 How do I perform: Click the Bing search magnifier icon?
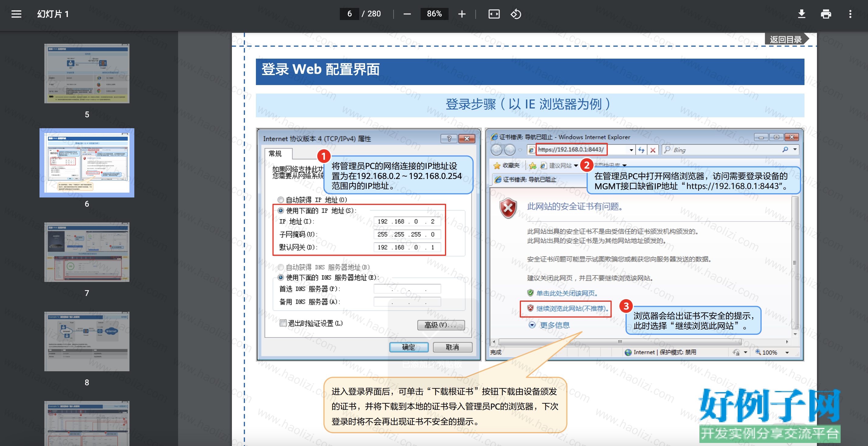(x=785, y=149)
